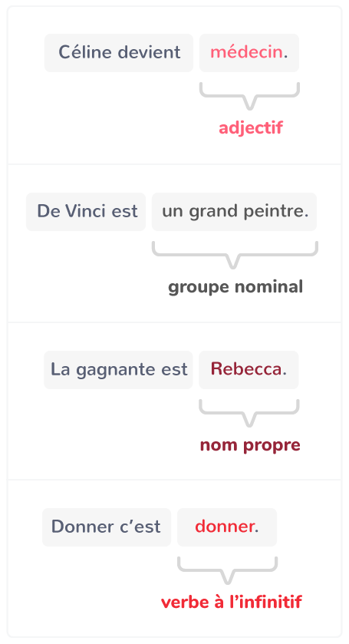Click the word 'Donner' starting fourth sentence
Screen dimensions: 349x644
[77, 527]
